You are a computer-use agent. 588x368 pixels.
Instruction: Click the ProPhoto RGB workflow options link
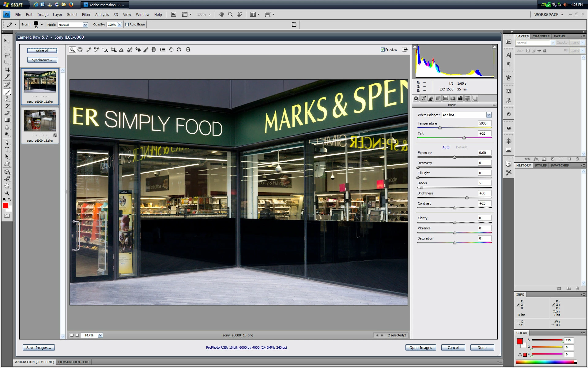tap(246, 347)
